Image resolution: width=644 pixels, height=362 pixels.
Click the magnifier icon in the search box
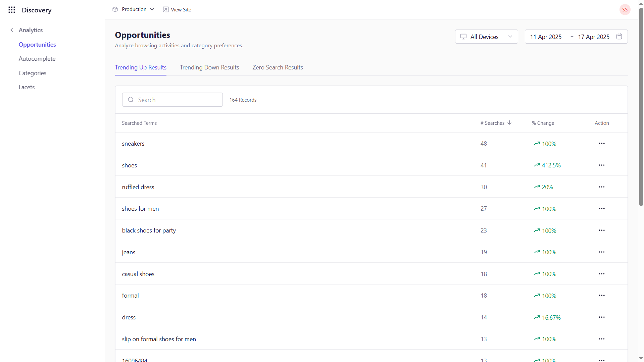[x=131, y=100]
